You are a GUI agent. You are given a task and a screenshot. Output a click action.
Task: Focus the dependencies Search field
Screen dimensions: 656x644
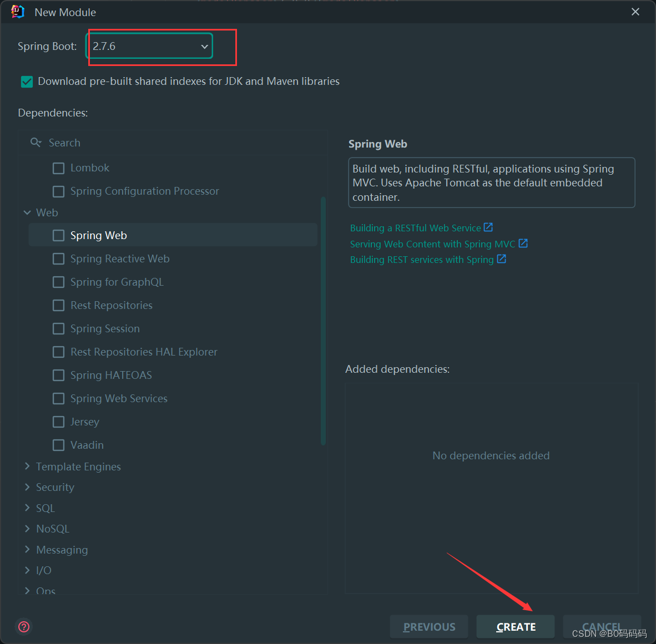click(173, 143)
